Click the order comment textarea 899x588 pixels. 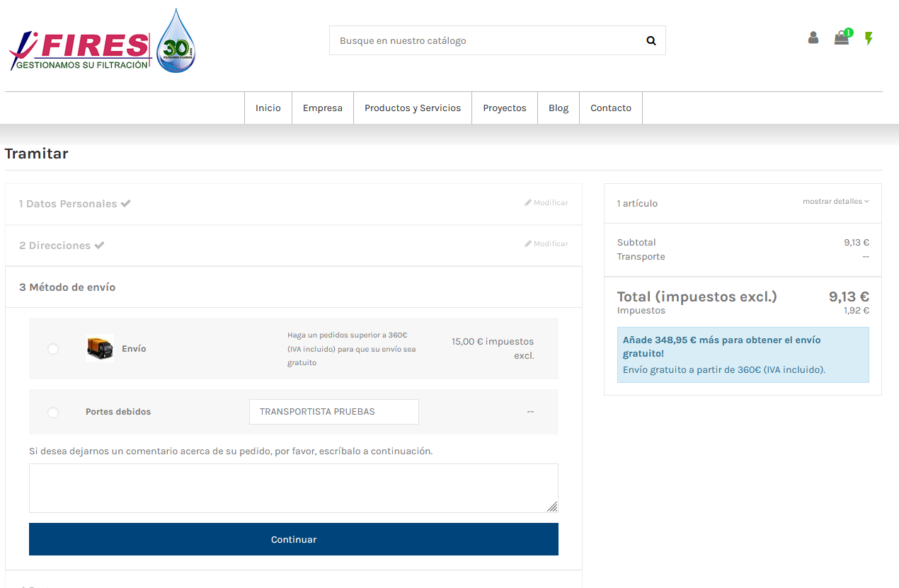click(x=294, y=488)
